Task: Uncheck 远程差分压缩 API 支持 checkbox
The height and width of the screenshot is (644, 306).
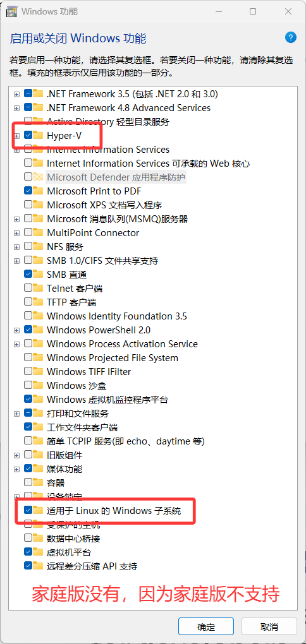Action: (28, 566)
